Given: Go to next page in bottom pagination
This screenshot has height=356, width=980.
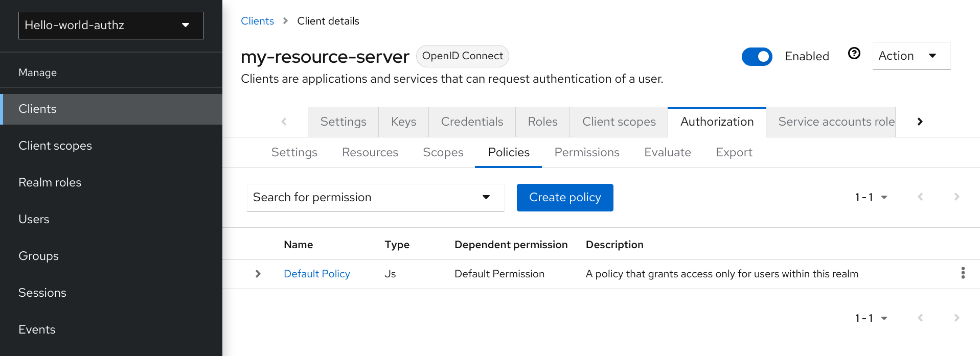Looking at the screenshot, I should click(956, 318).
